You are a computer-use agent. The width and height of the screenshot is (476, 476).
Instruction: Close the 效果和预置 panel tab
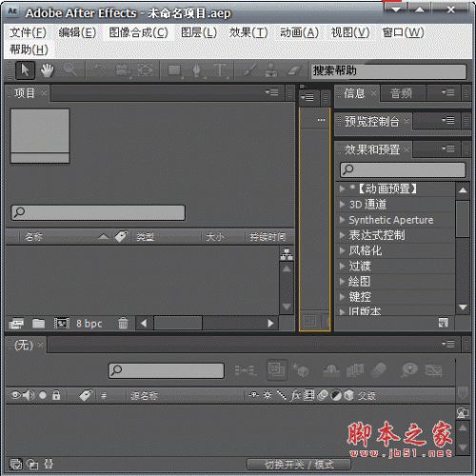[x=407, y=149]
